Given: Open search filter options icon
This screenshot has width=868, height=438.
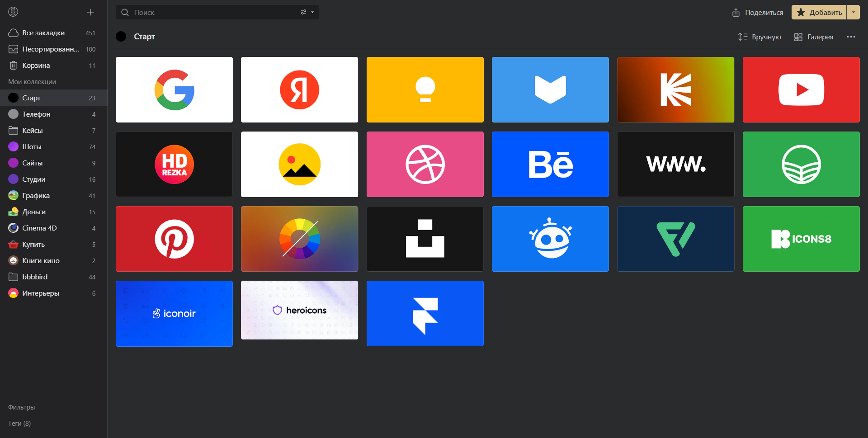Looking at the screenshot, I should (x=304, y=12).
